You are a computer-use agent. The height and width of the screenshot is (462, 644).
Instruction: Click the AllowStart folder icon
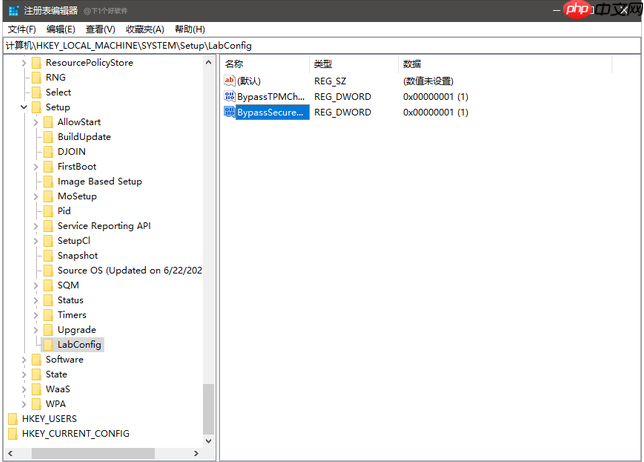point(48,122)
